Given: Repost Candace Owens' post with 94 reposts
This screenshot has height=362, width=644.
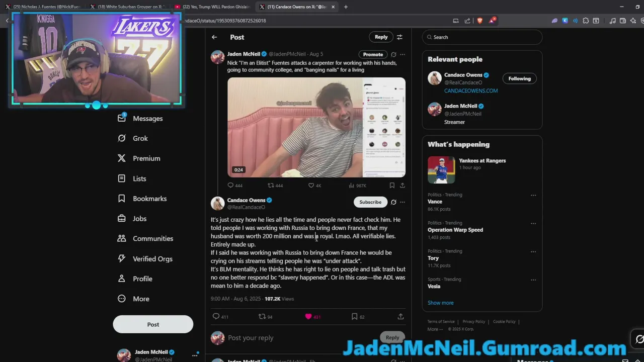Looking at the screenshot, I should [x=265, y=317].
